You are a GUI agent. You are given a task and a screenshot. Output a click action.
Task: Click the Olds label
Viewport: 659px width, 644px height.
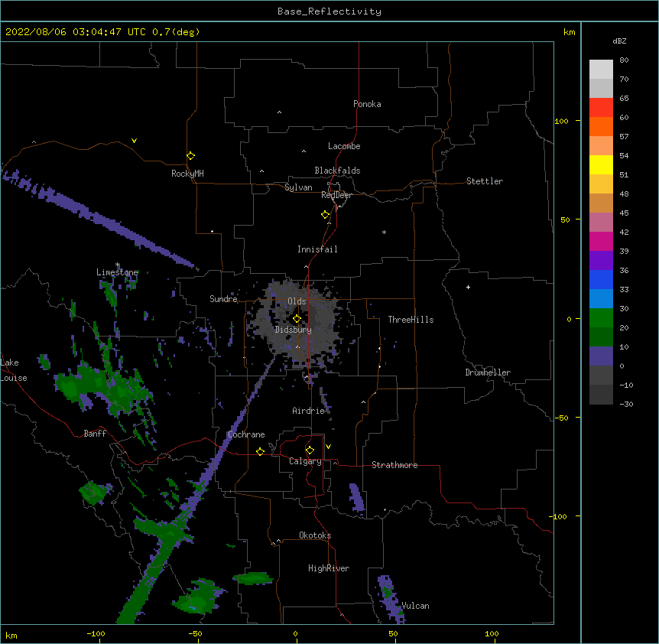(297, 301)
